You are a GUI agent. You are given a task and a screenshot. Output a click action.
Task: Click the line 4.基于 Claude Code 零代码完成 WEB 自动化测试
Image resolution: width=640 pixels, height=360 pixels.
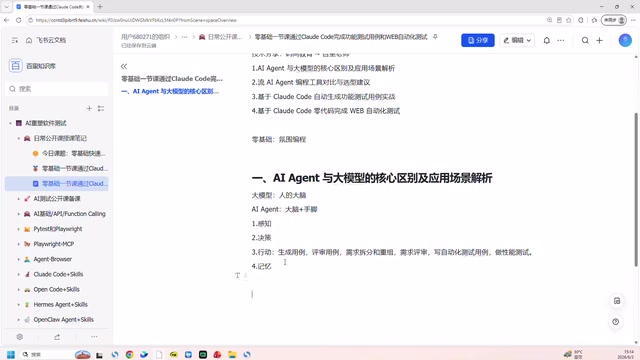(326, 111)
